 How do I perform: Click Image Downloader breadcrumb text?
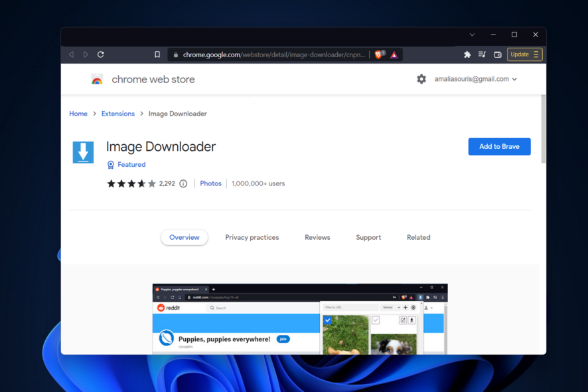click(177, 114)
